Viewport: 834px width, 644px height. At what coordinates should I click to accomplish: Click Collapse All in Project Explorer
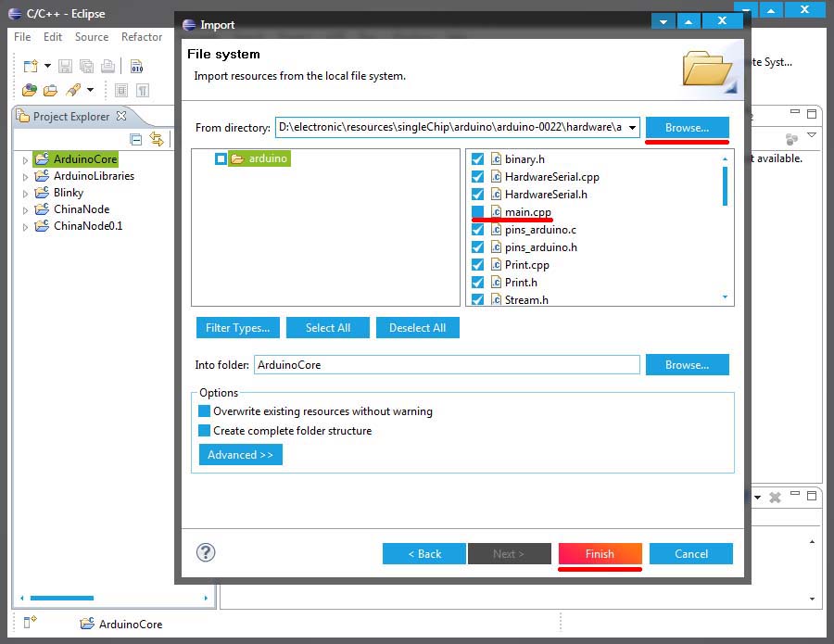[136, 139]
